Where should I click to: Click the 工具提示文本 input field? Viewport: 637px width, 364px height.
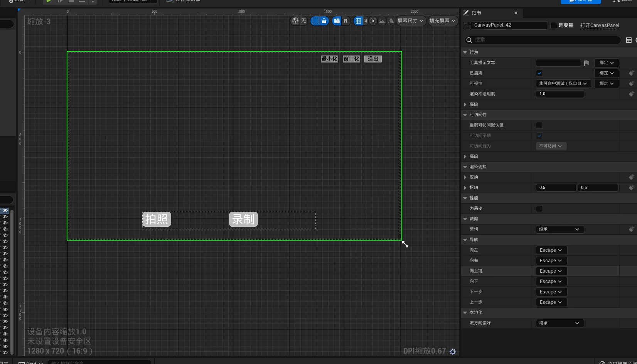tap(558, 63)
